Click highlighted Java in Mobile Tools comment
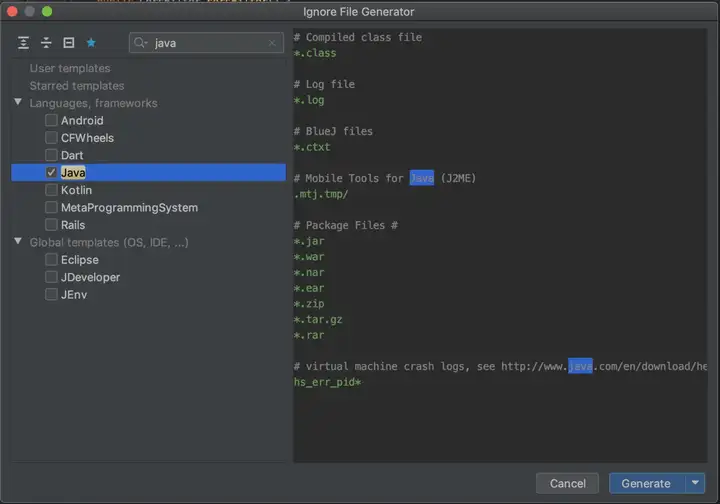 (x=422, y=178)
